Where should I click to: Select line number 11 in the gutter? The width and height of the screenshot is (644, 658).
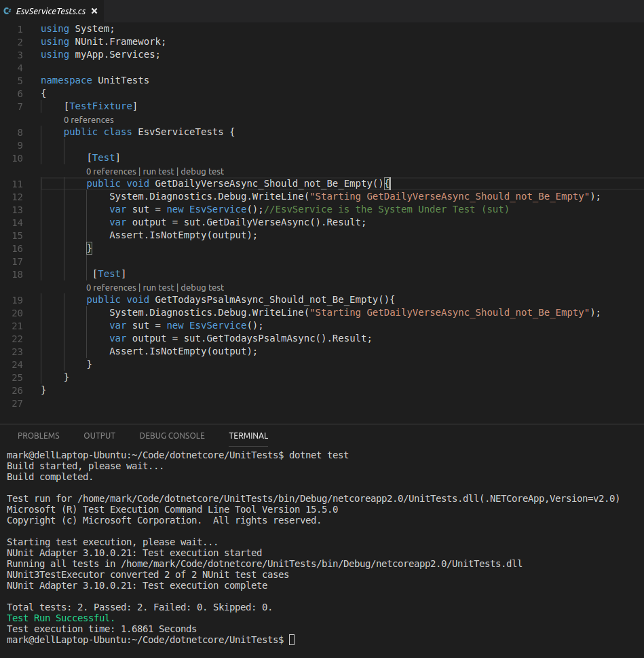18,183
